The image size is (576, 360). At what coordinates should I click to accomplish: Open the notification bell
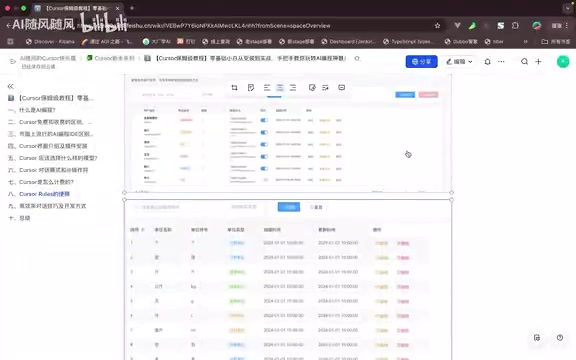pos(487,62)
